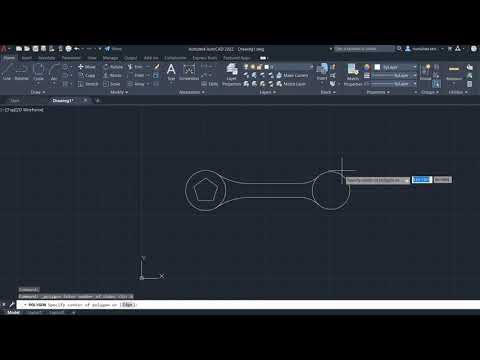480x360 pixels.
Task: Expand the Utilities panel
Action: click(458, 92)
